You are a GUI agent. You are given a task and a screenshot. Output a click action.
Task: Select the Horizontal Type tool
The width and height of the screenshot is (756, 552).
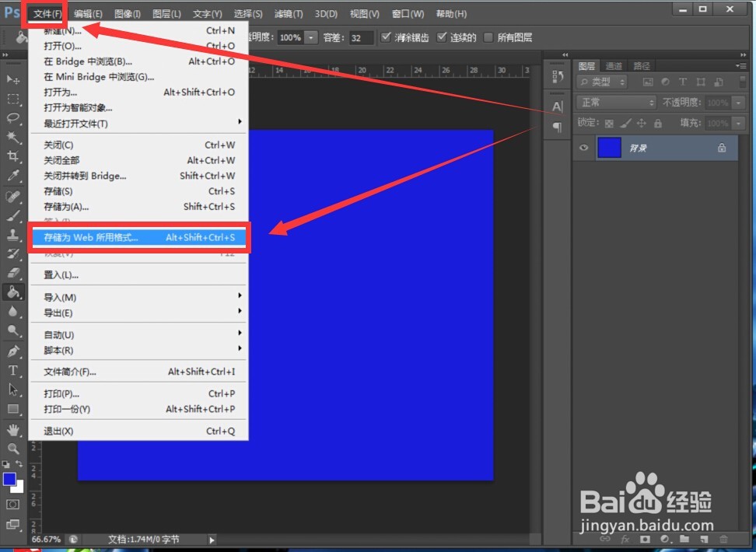coord(13,370)
